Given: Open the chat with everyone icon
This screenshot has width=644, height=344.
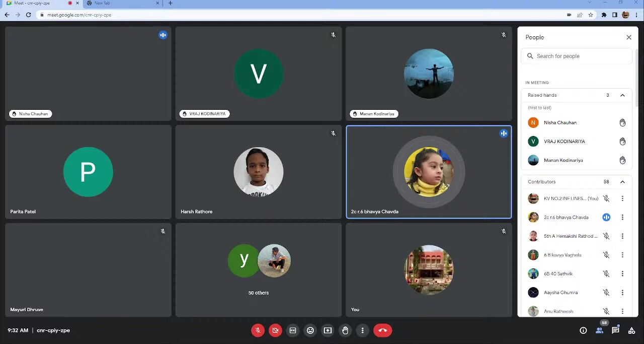Looking at the screenshot, I should pos(615,330).
